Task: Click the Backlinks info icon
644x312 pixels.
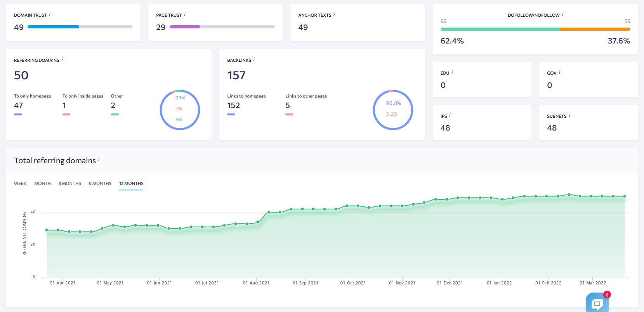Action: click(254, 59)
